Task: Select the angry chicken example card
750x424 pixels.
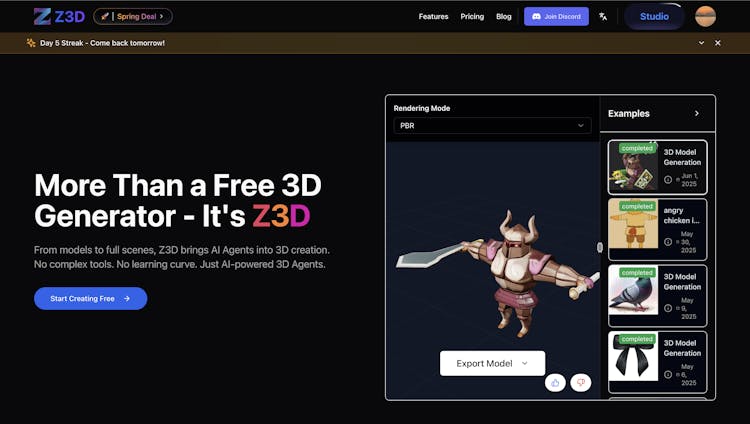Action: coord(657,230)
